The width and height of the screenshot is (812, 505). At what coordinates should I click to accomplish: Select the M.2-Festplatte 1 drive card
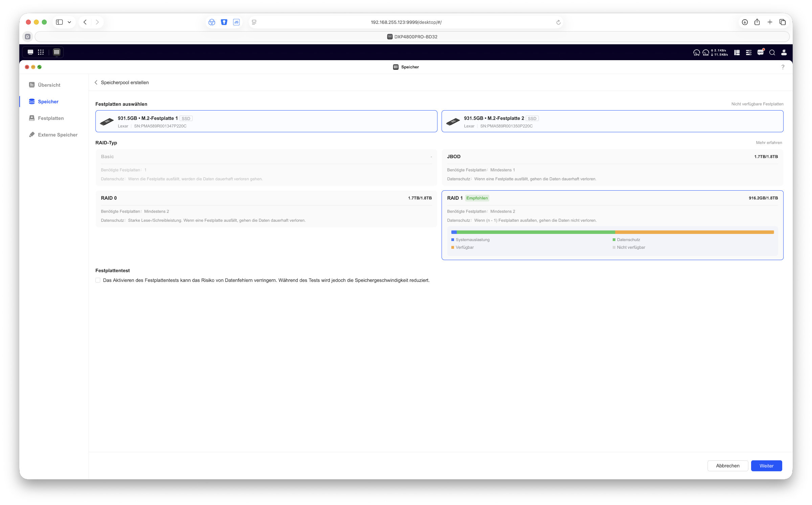point(266,121)
